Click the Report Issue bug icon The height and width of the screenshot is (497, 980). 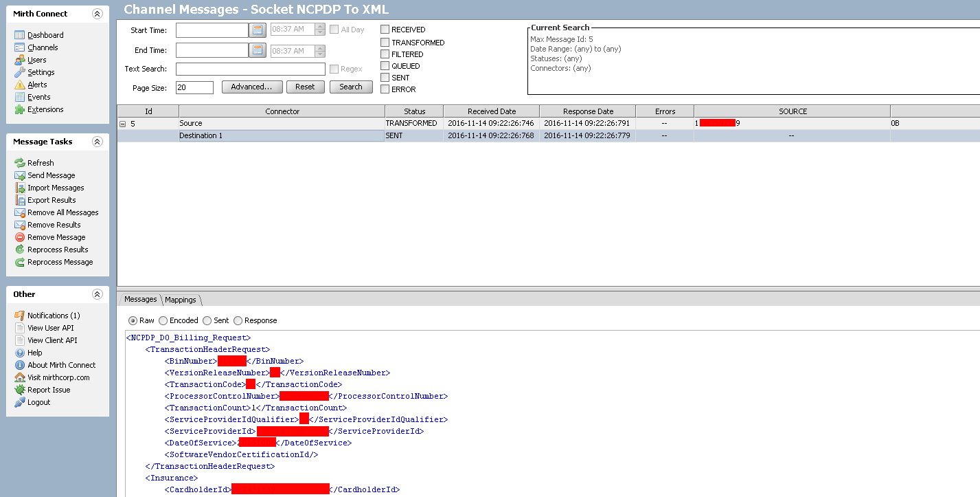tap(20, 390)
